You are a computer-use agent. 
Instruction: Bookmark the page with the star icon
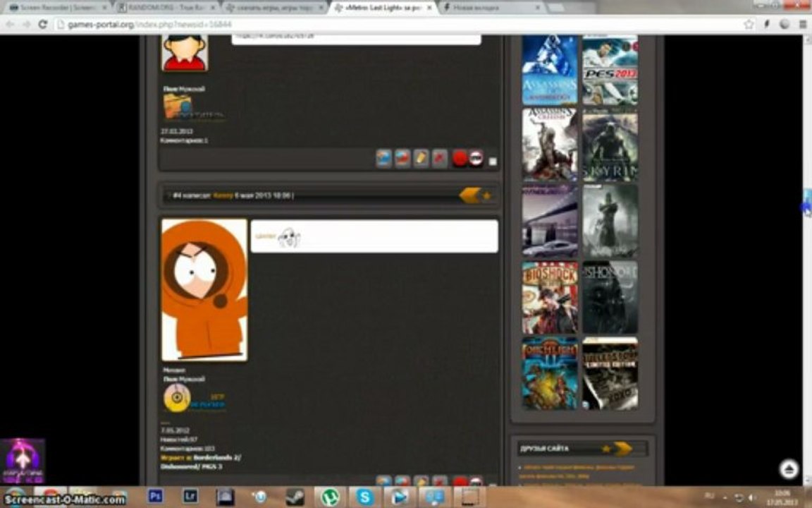point(749,25)
